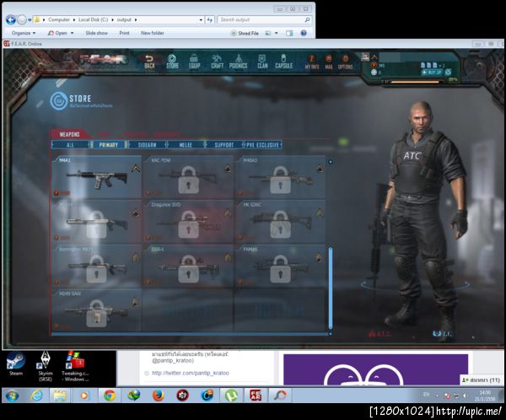The height and width of the screenshot is (420, 506).
Task: Click the taskbar volume speaker icon
Action: pyautogui.click(x=465, y=396)
